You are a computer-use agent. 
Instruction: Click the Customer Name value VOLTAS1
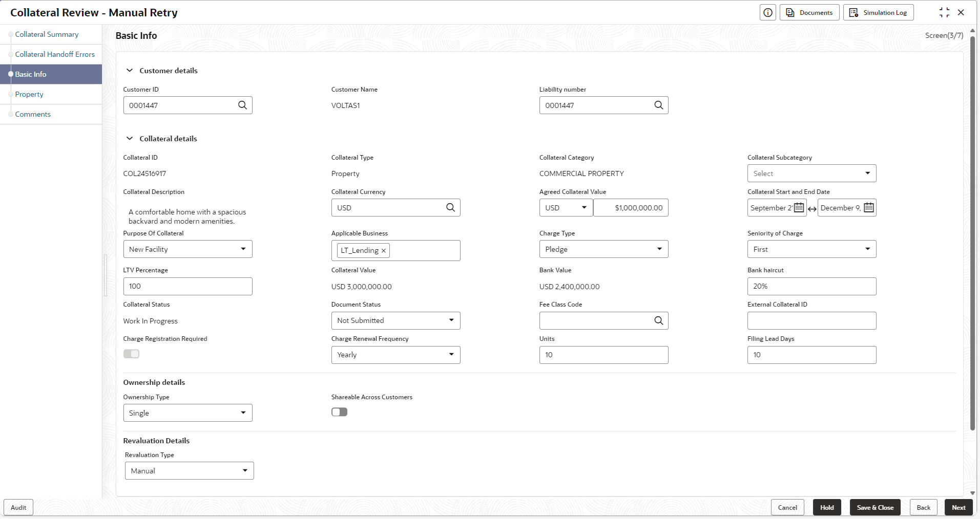tap(345, 105)
